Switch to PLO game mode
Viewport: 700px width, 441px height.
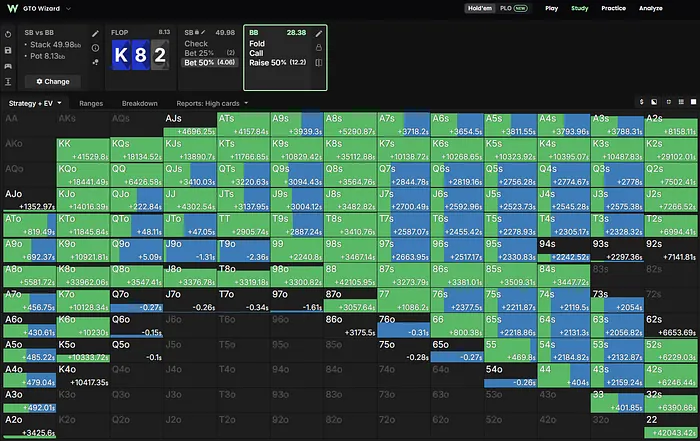pyautogui.click(x=513, y=8)
